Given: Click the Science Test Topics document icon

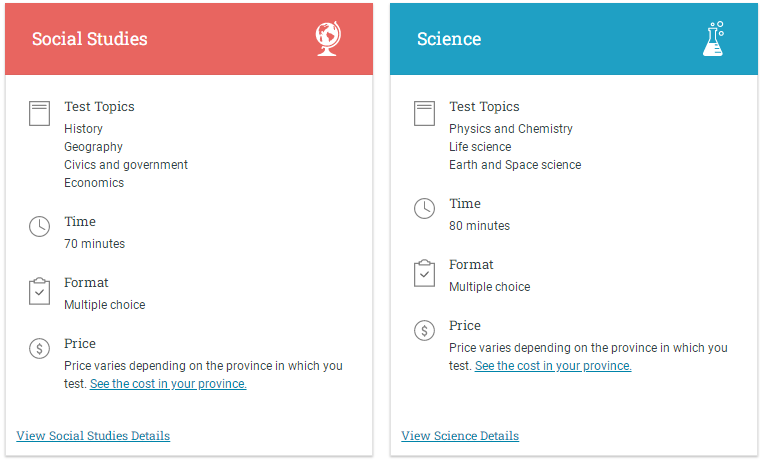Looking at the screenshot, I should click(424, 113).
